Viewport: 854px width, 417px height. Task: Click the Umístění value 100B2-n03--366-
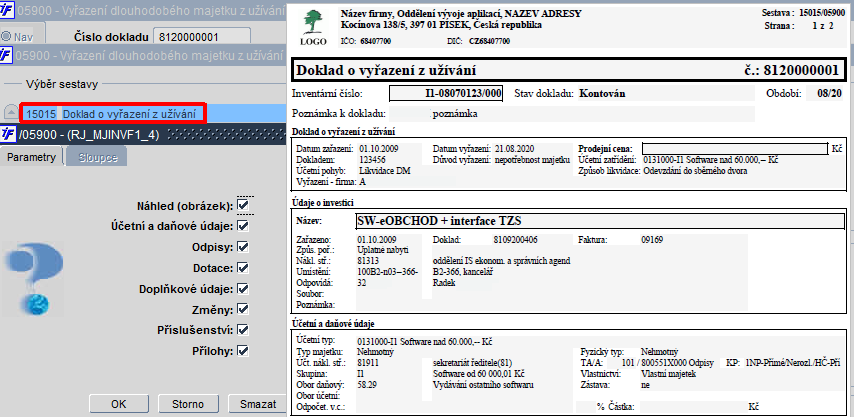click(387, 272)
